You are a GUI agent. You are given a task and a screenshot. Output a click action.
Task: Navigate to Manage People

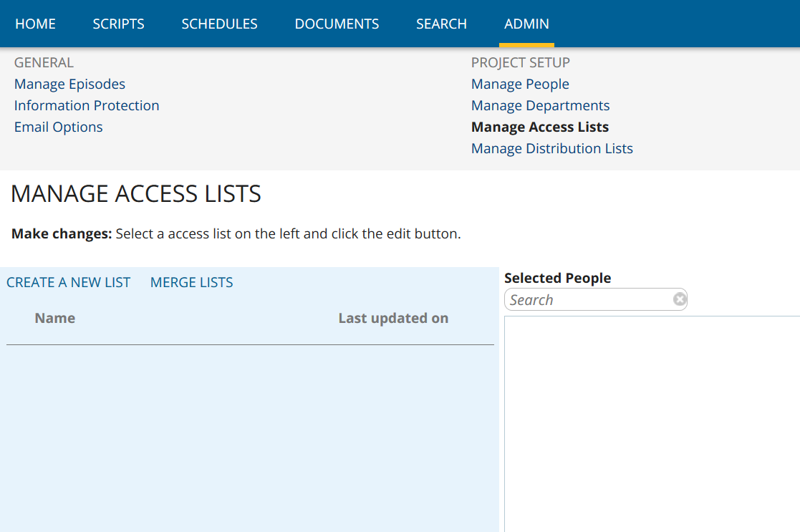click(x=520, y=84)
